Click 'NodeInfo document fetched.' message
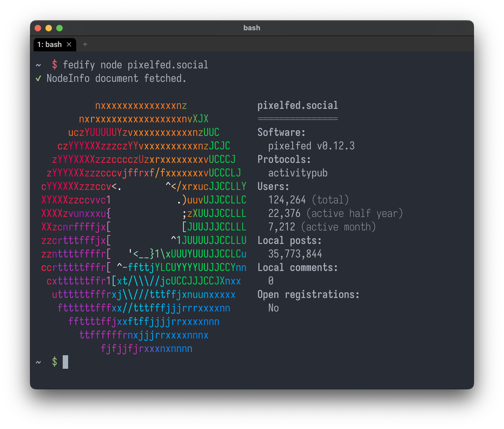504x429 pixels. [117, 79]
